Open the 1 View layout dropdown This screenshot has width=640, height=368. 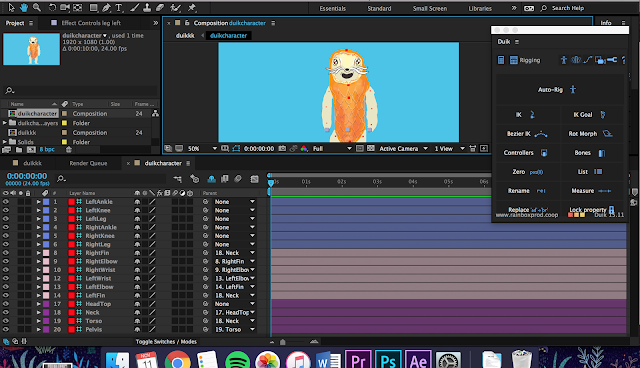pyautogui.click(x=449, y=149)
